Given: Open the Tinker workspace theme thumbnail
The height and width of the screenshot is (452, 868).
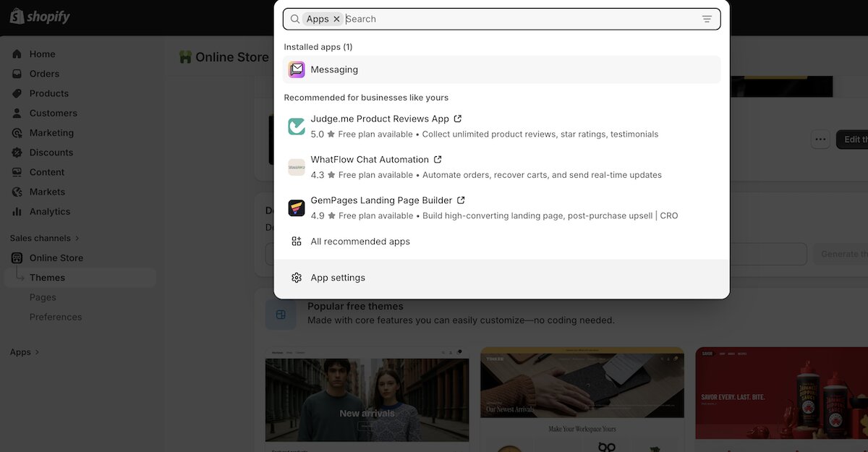Looking at the screenshot, I should 582,399.
